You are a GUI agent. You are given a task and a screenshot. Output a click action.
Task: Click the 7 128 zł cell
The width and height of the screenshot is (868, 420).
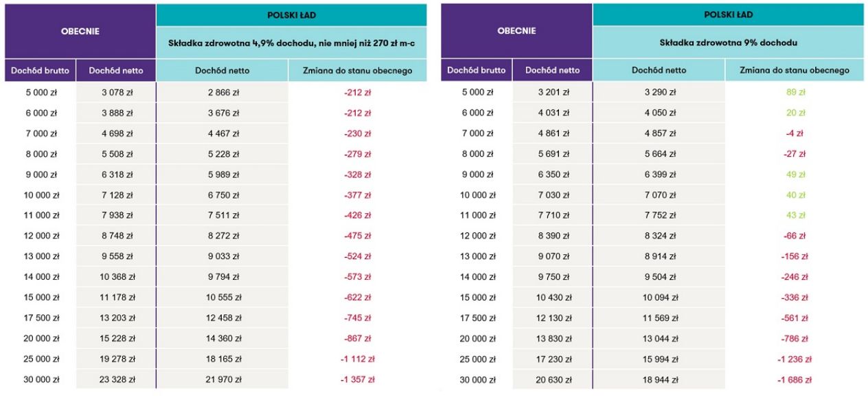[x=116, y=195]
